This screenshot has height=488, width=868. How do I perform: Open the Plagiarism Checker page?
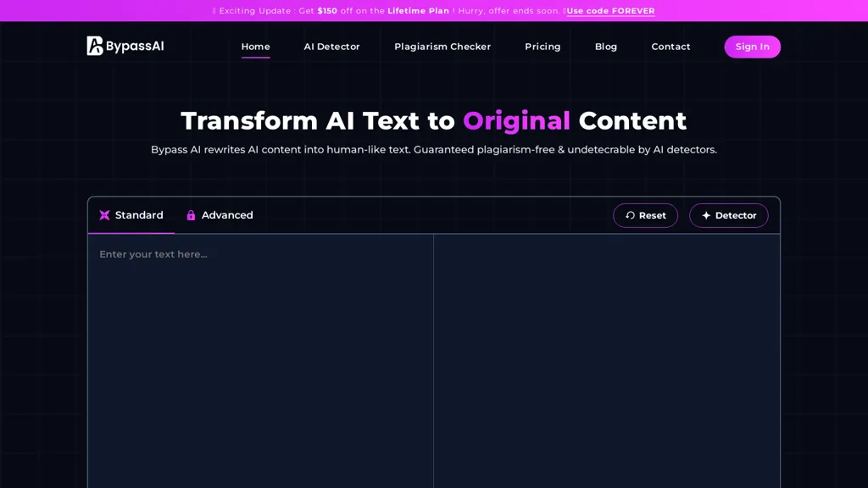pyautogui.click(x=442, y=47)
